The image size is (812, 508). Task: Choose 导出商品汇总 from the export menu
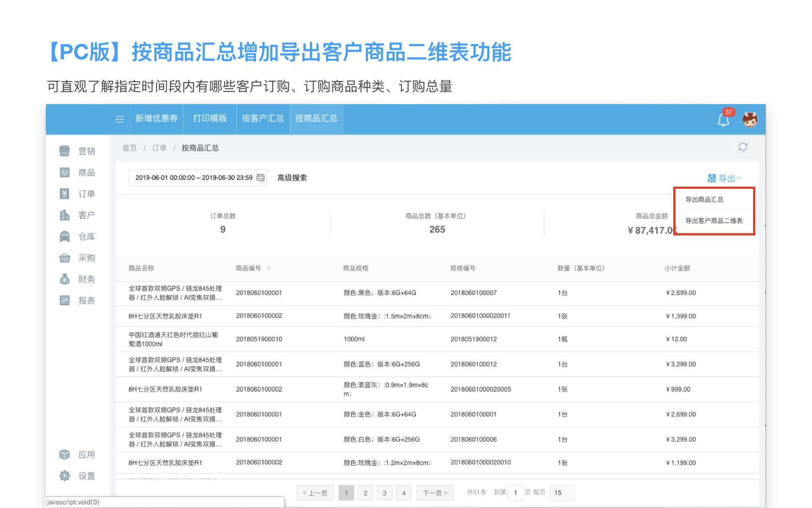pos(704,199)
